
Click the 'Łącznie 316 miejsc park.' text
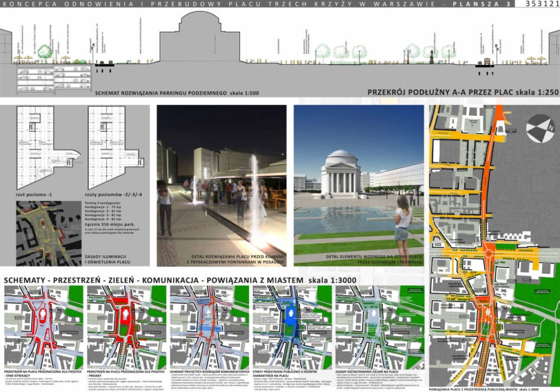pos(110,224)
